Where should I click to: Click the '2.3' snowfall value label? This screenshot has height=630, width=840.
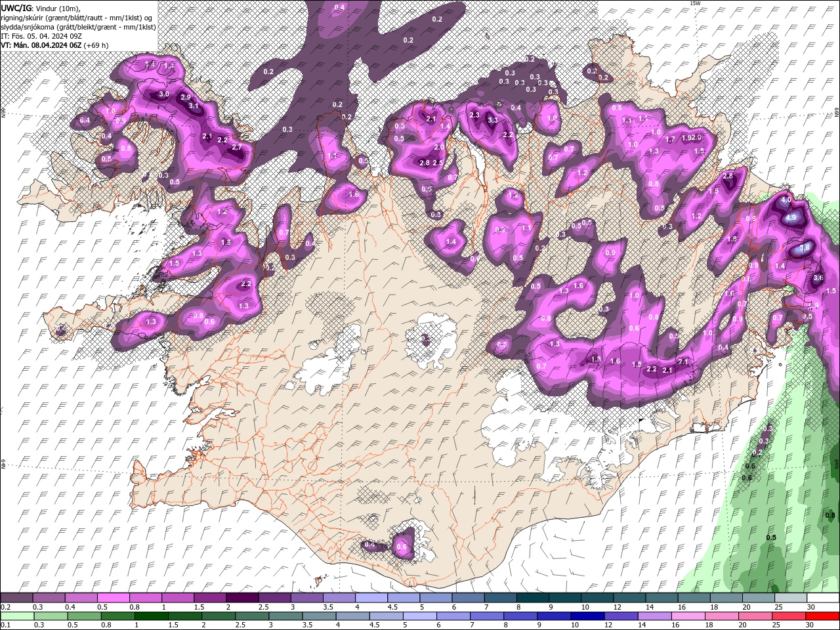click(475, 115)
